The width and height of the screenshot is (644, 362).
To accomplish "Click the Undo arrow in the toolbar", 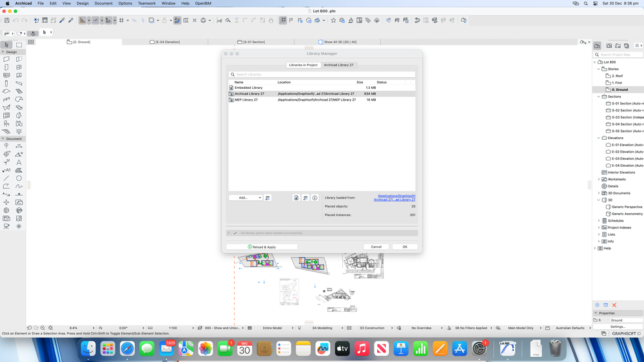I will click(x=15, y=20).
